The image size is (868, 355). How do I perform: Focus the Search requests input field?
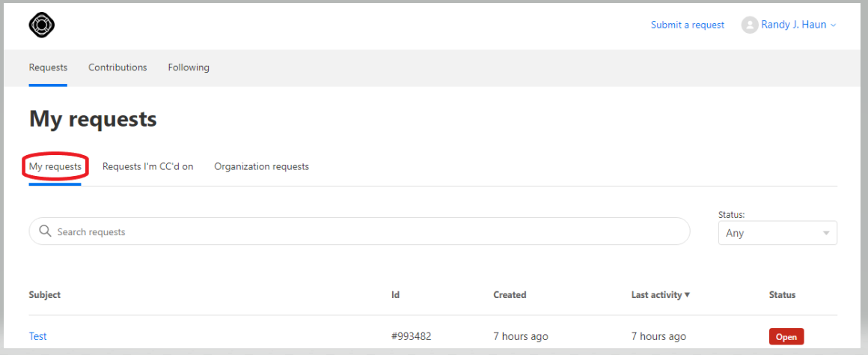coord(359,231)
